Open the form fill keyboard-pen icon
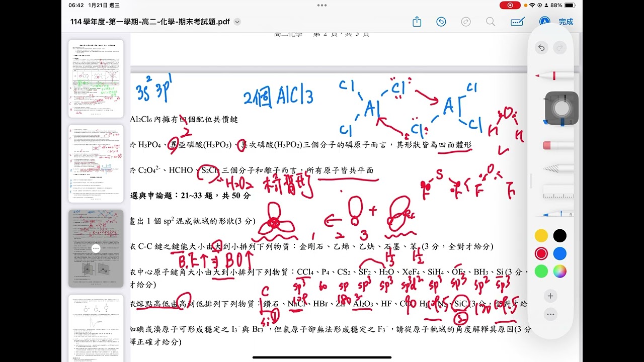The width and height of the screenshot is (644, 362). 518,22
